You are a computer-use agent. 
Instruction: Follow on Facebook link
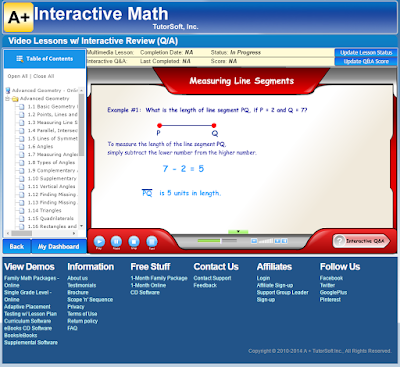click(331, 278)
